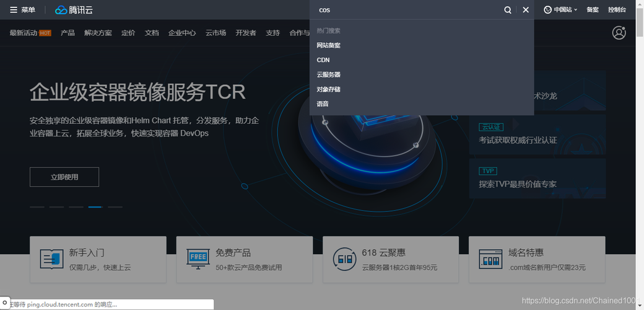The width and height of the screenshot is (644, 310).
Task: Switch to first carousel slide indicator
Action: (x=37, y=207)
